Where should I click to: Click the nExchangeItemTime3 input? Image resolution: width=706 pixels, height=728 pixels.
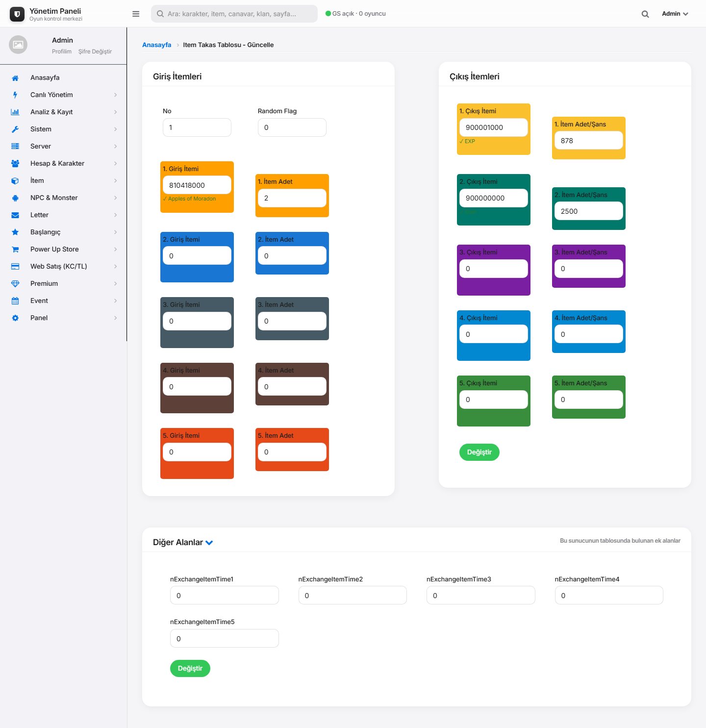tap(481, 595)
